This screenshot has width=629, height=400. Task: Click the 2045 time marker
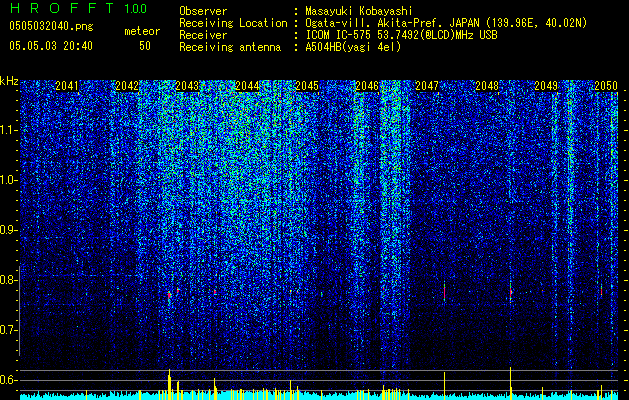coord(307,86)
